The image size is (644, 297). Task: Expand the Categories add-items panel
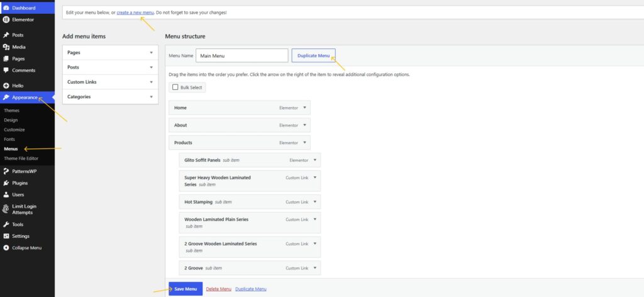pyautogui.click(x=151, y=97)
